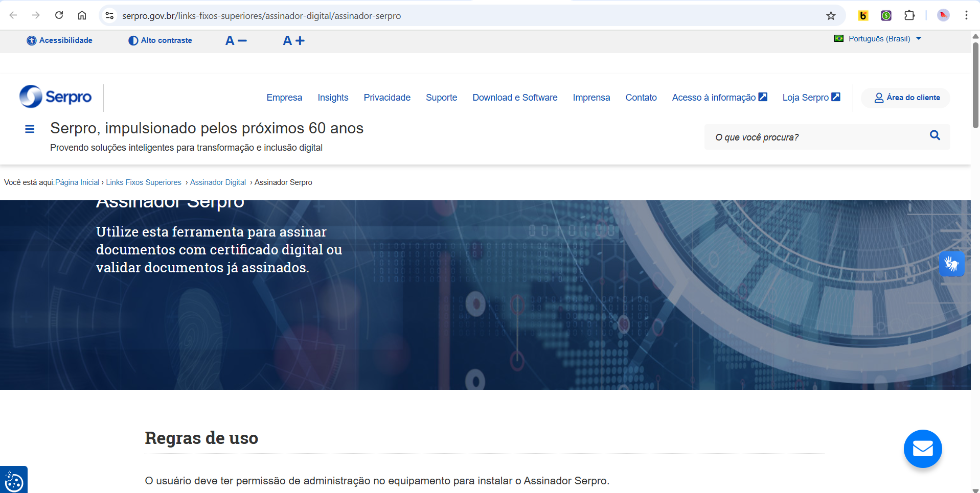This screenshot has height=493, width=980.
Task: Select the Insights menu item
Action: (333, 98)
